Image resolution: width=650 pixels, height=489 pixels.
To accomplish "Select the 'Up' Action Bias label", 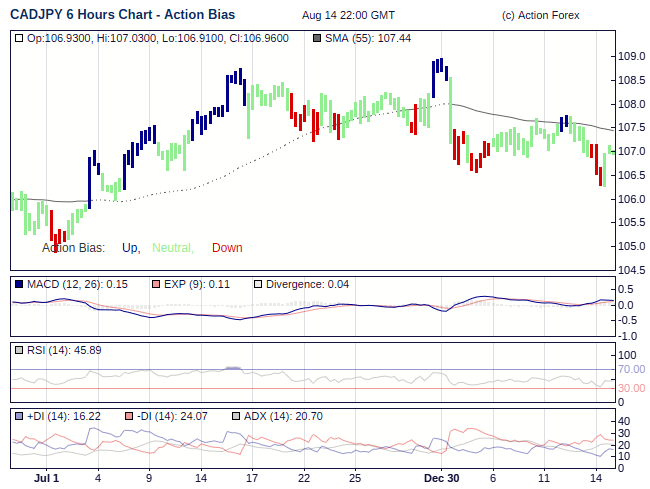I will click(x=130, y=248).
